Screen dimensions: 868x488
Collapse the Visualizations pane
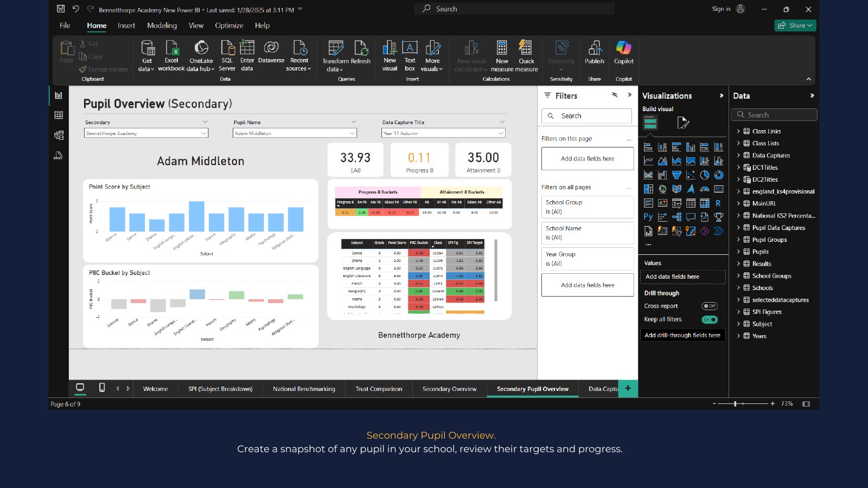(x=721, y=95)
